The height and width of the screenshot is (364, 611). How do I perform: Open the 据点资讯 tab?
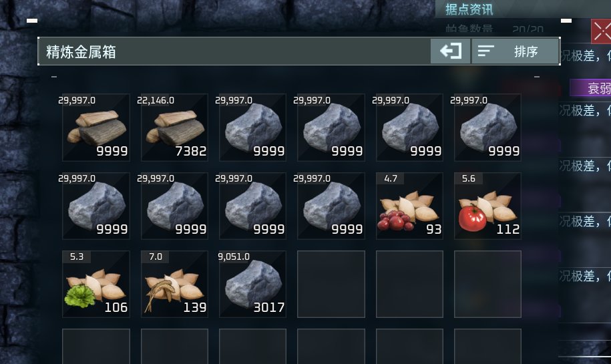pos(469,9)
